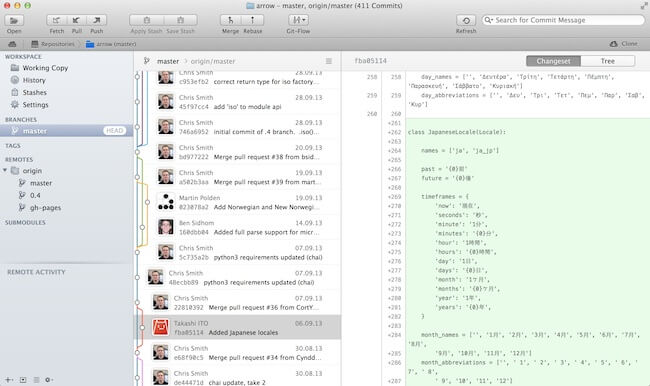Fetch changes from the remote
The height and width of the screenshot is (386, 650).
56,20
